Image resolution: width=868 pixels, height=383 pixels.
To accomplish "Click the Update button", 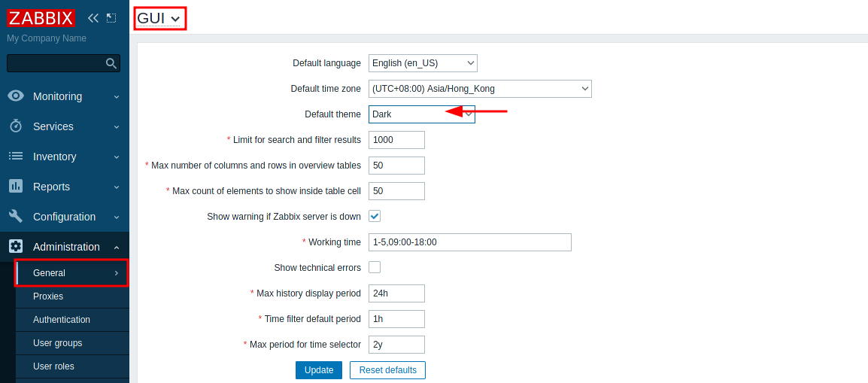I will [x=319, y=369].
